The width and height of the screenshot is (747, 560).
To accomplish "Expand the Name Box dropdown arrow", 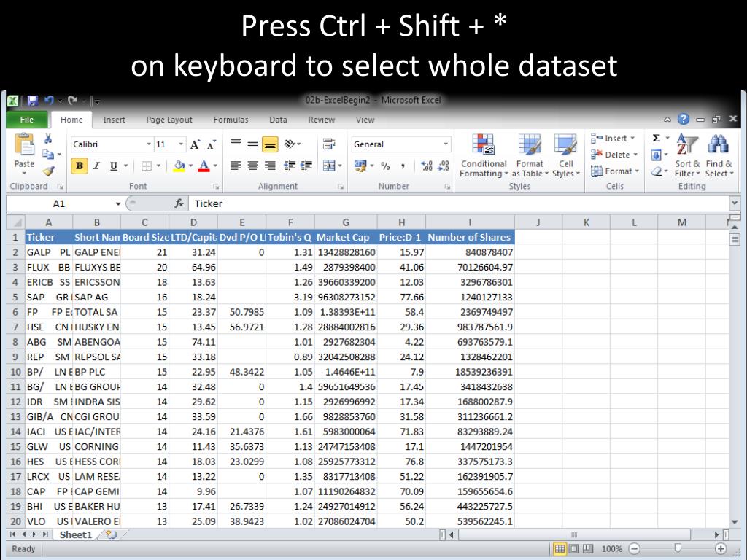I will [117, 204].
